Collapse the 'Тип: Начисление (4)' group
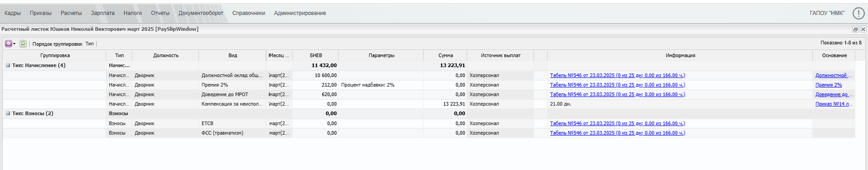The height and width of the screenshot is (170, 868). tap(8, 65)
